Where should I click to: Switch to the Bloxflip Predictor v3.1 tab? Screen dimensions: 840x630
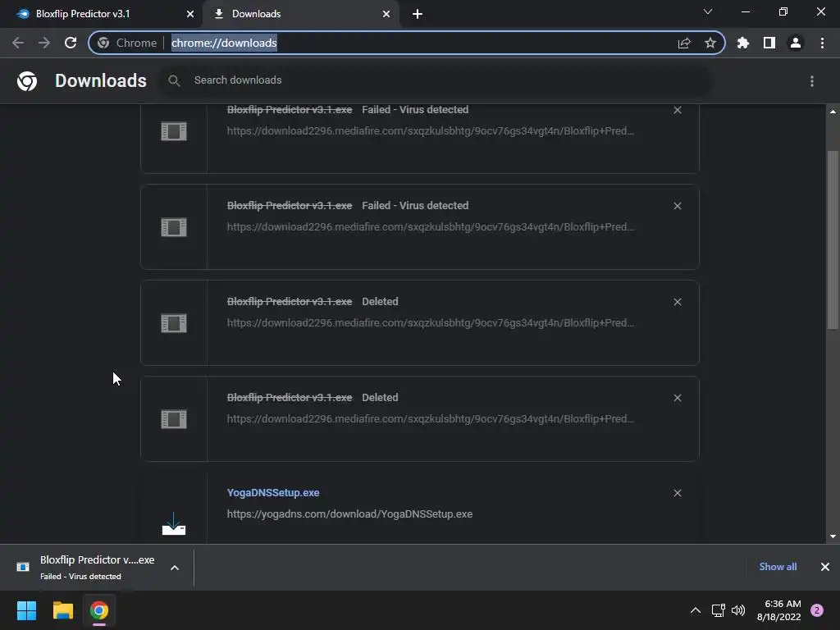[101, 14]
